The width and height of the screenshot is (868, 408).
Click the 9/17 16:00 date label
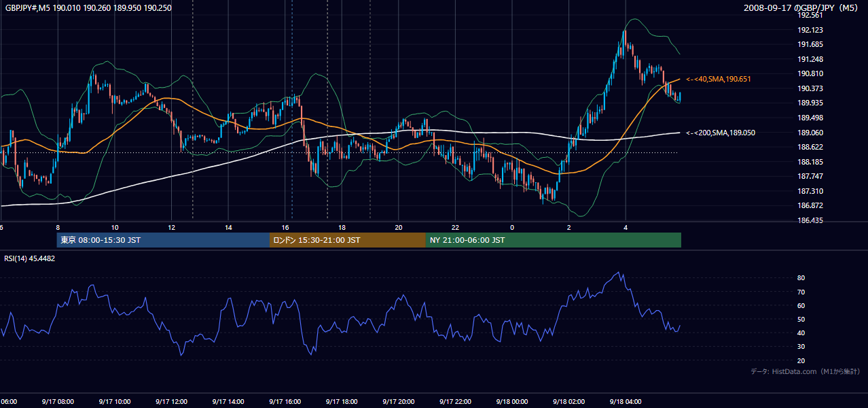click(x=285, y=401)
